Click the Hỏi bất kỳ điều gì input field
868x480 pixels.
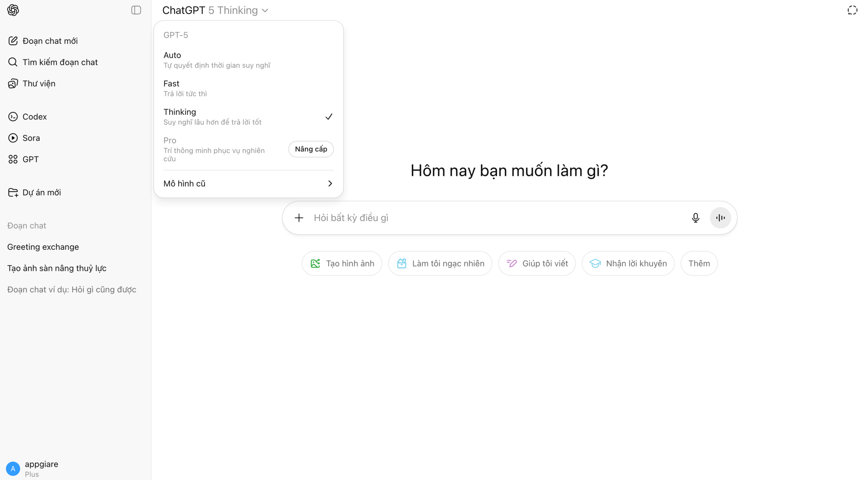point(498,218)
